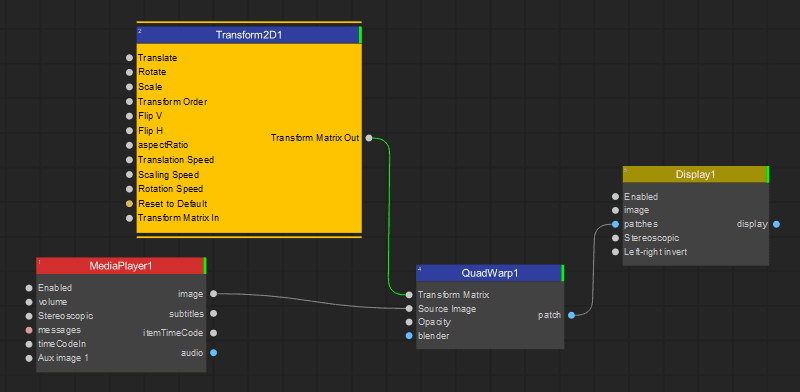800x392 pixels.
Task: Click the green status bar on Transform2D1 header
Action: pos(360,35)
